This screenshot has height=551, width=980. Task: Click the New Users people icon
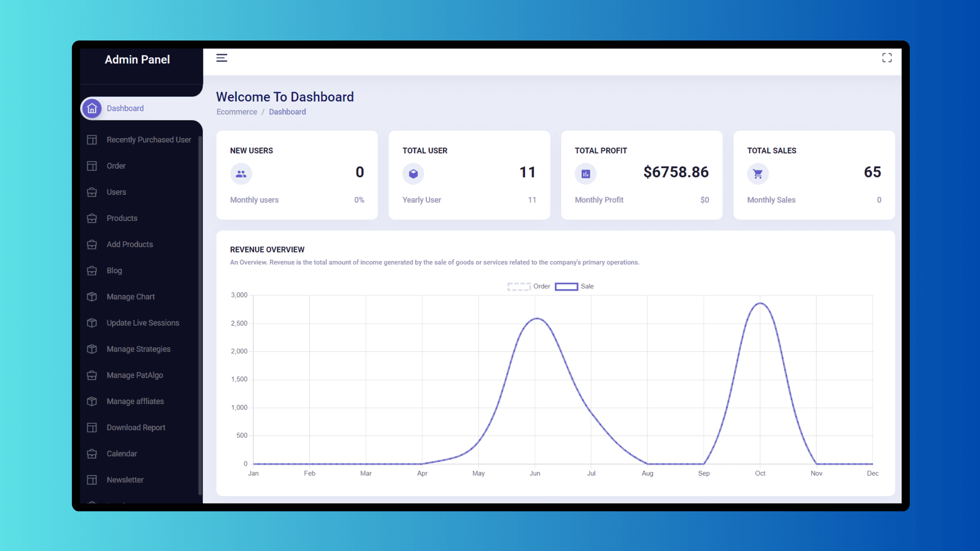pyautogui.click(x=241, y=174)
